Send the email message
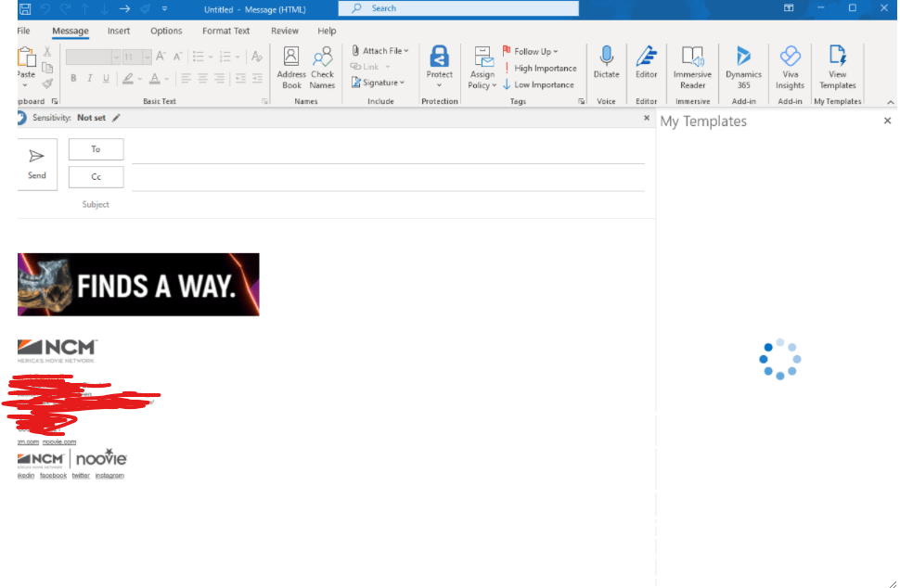Viewport: 900px width, 588px height. (37, 164)
